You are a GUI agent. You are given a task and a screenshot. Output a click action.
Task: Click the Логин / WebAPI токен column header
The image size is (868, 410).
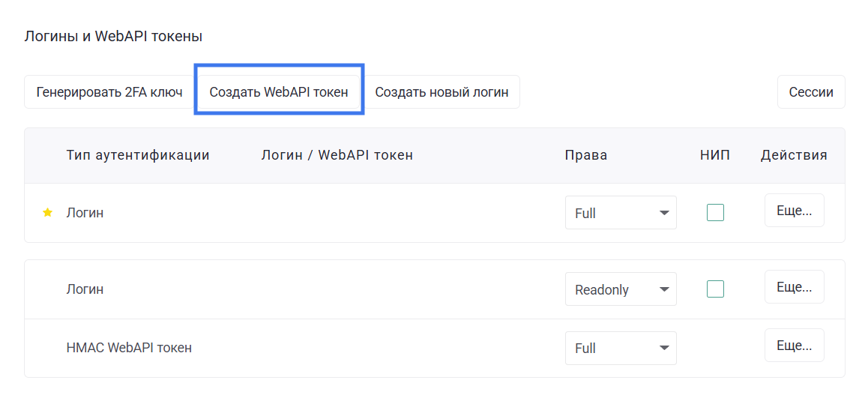[x=337, y=155]
